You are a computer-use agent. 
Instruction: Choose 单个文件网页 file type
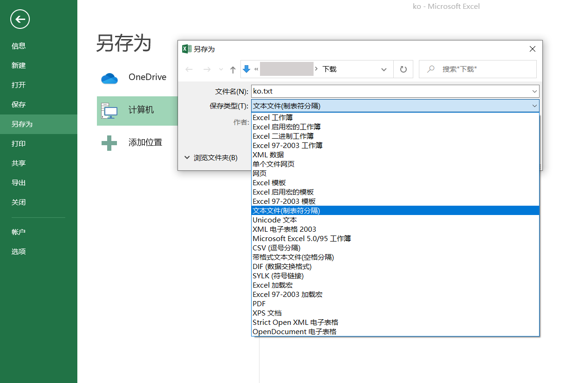point(395,164)
